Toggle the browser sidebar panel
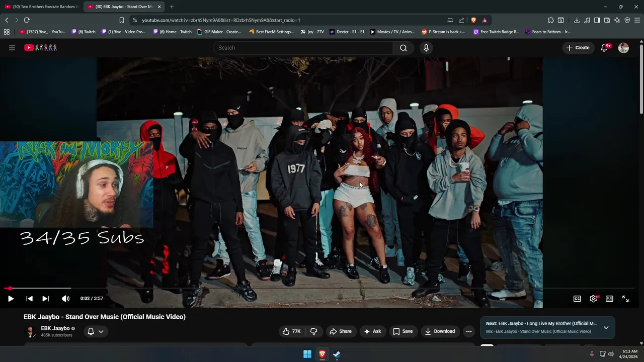This screenshot has height=362, width=644. pos(597,20)
